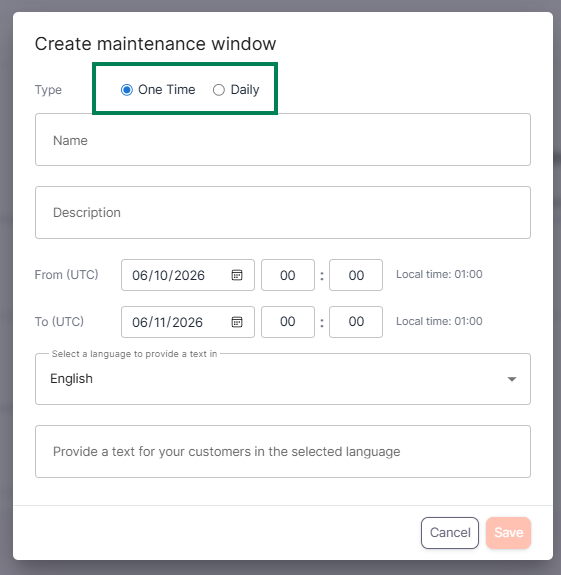This screenshot has height=575, width=561.
Task: Open calendar picker for To date
Action: click(237, 322)
